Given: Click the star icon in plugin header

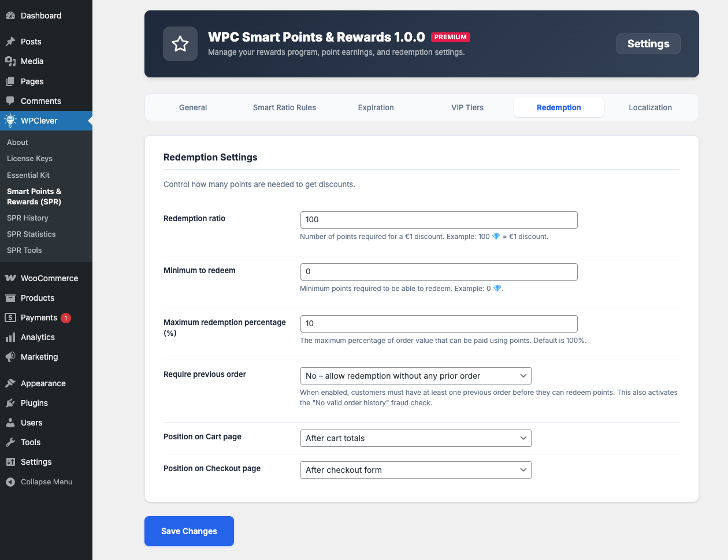Looking at the screenshot, I should (180, 44).
